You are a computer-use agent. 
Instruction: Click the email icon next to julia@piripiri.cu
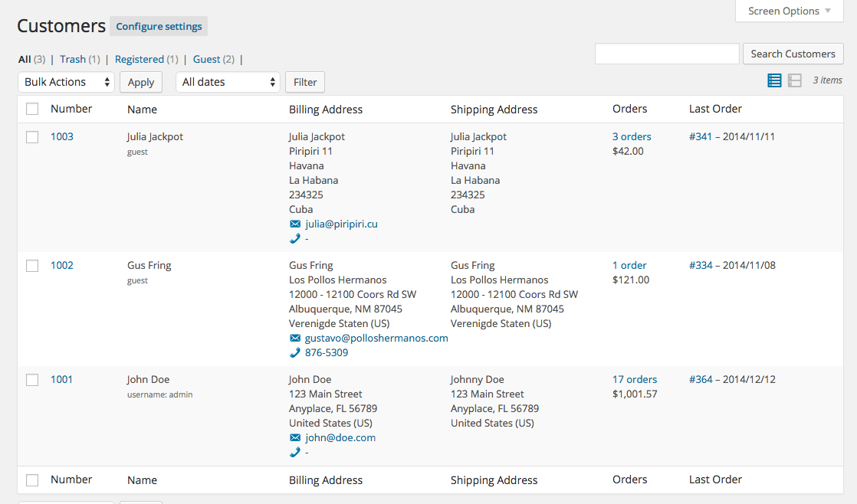pos(294,224)
